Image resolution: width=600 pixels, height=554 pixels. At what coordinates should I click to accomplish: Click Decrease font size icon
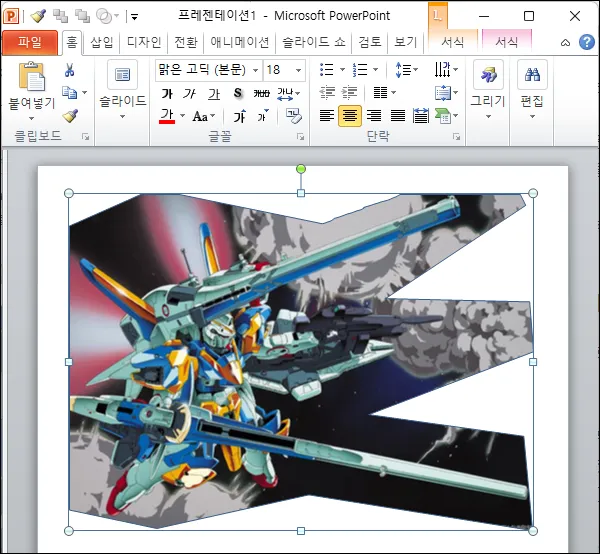coord(262,116)
